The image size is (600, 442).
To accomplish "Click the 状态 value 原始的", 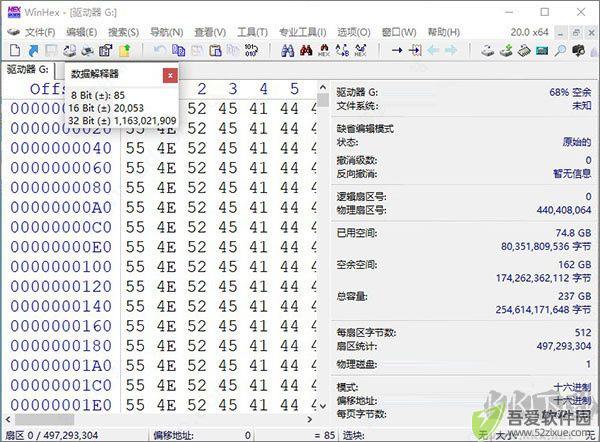I will coord(577,142).
